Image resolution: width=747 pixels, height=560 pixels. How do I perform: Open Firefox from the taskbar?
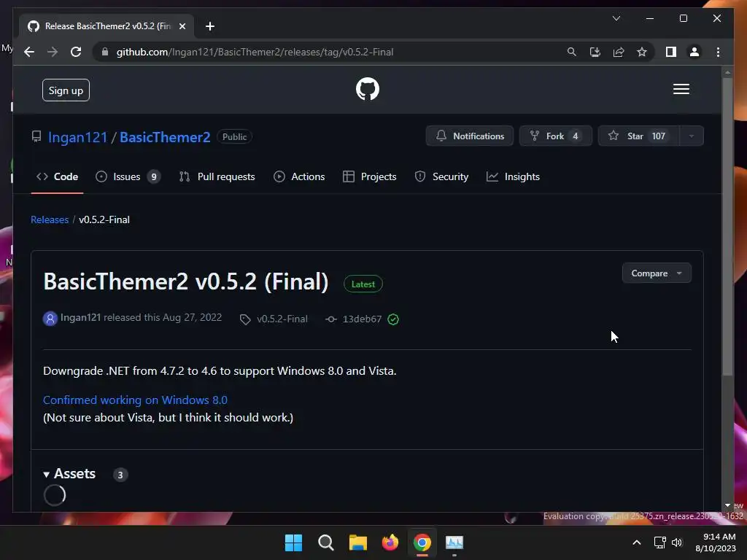(390, 542)
